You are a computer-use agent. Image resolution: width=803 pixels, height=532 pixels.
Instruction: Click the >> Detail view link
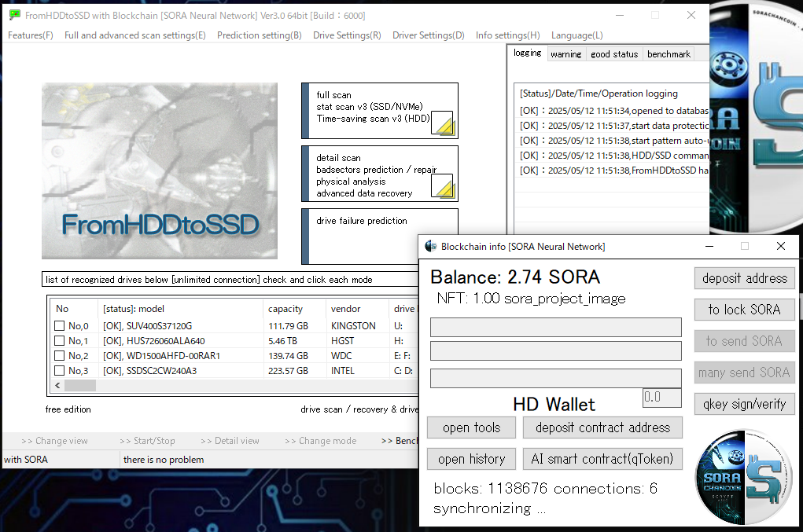click(230, 441)
